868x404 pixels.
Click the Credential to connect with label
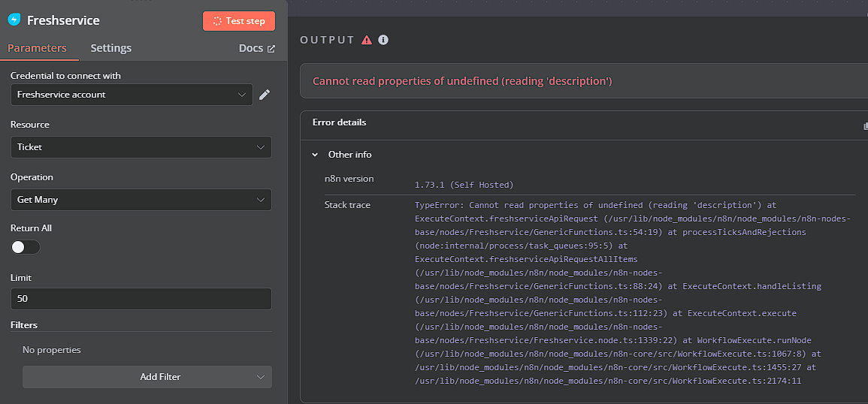(66, 75)
